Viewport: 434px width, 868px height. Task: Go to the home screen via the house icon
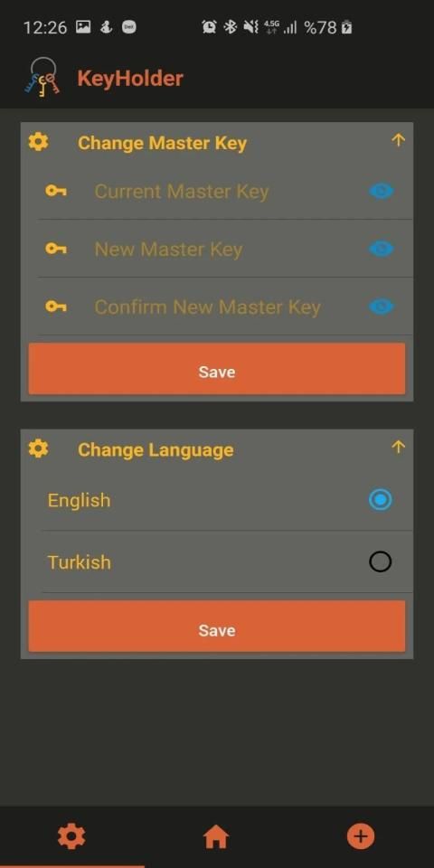(x=216, y=836)
